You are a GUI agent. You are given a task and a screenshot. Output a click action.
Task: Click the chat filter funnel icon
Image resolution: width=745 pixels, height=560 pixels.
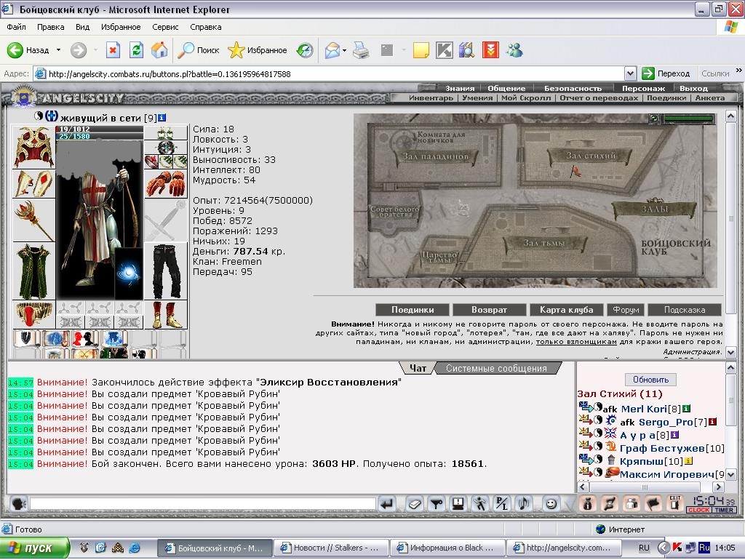pos(437,504)
